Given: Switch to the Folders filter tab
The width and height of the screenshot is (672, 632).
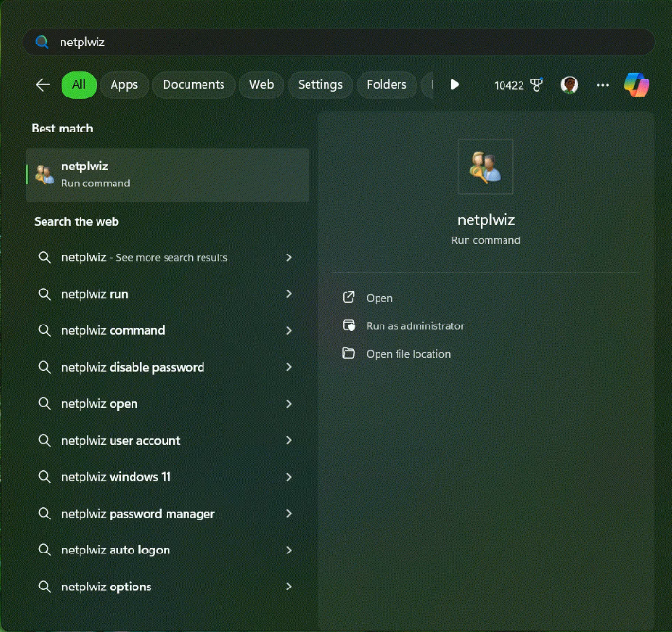Looking at the screenshot, I should pos(386,85).
